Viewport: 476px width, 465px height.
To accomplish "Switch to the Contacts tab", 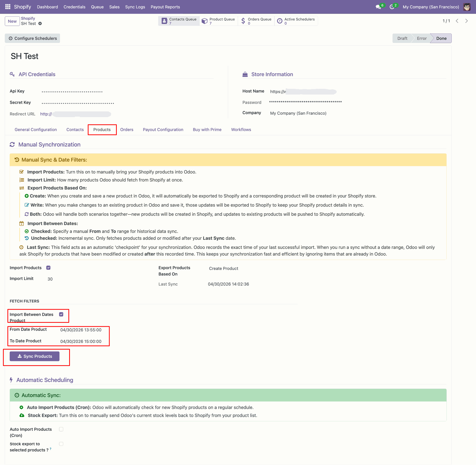I will coord(75,130).
